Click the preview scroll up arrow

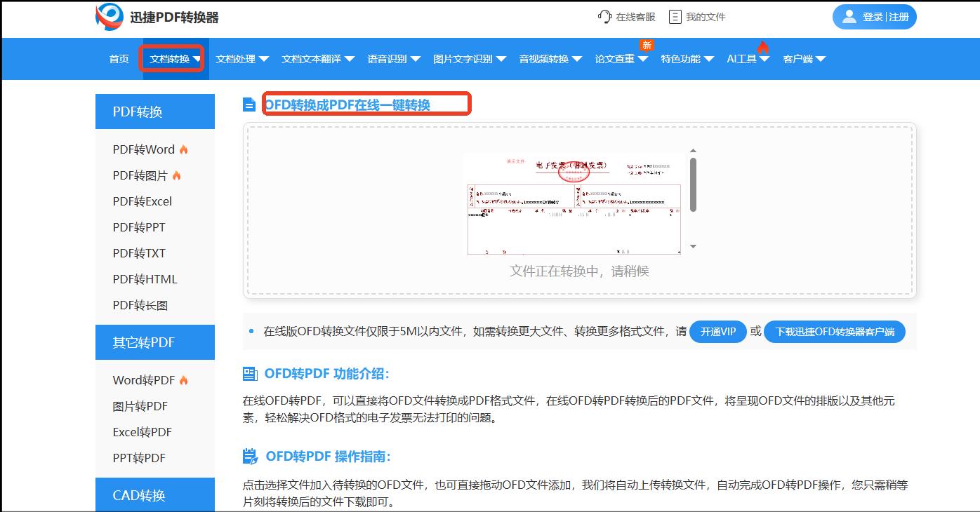(x=693, y=151)
